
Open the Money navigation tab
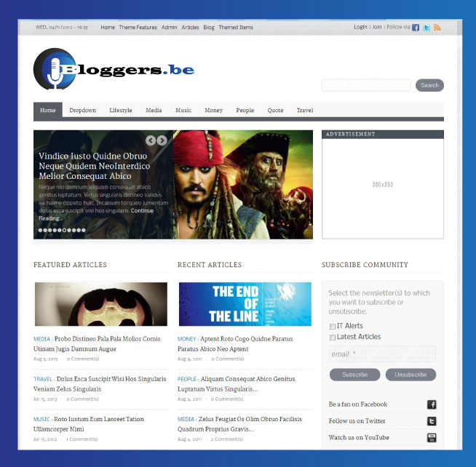214,111
